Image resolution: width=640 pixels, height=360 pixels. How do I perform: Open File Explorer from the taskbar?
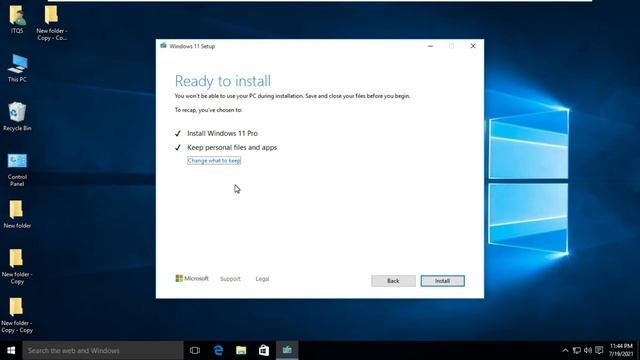pos(241,350)
